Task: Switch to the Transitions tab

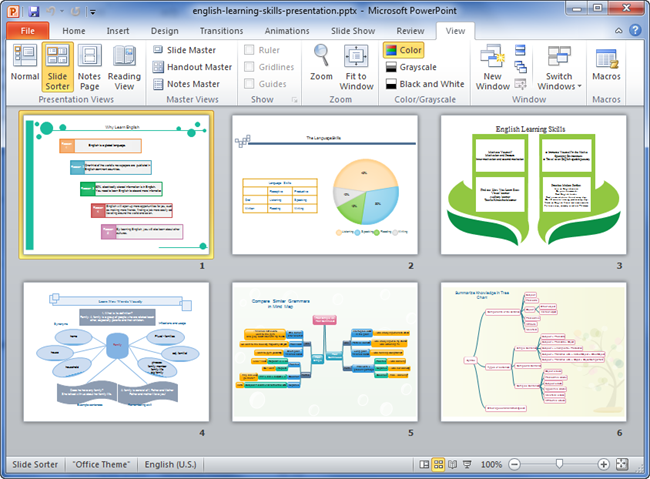Action: 220,31
